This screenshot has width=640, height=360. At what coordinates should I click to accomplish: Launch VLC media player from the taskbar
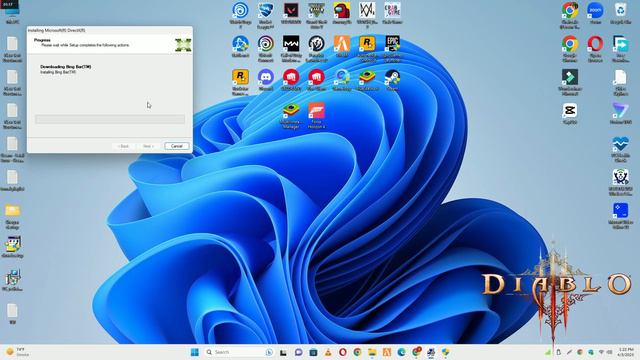328,352
